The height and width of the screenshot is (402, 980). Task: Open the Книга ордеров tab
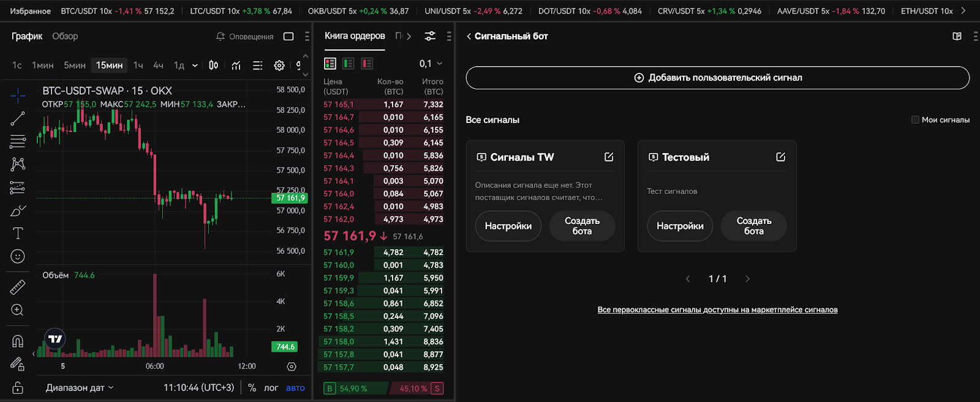(x=355, y=36)
